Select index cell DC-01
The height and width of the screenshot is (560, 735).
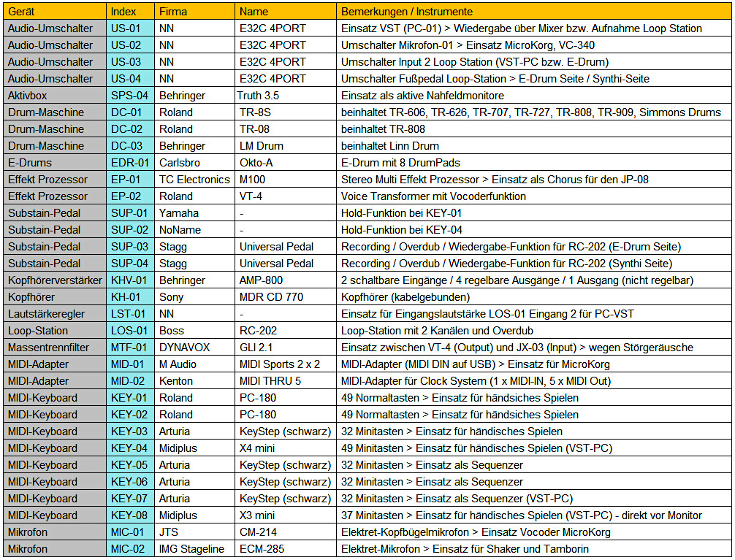click(130, 112)
